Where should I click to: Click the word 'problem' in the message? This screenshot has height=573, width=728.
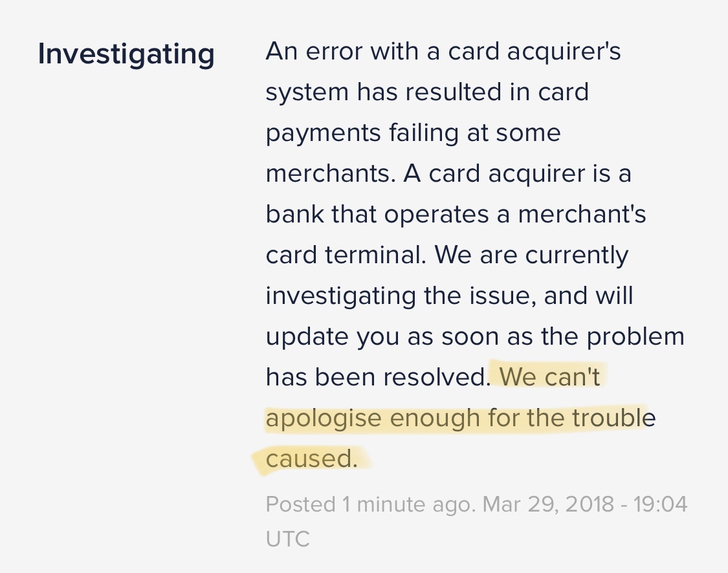(x=635, y=338)
